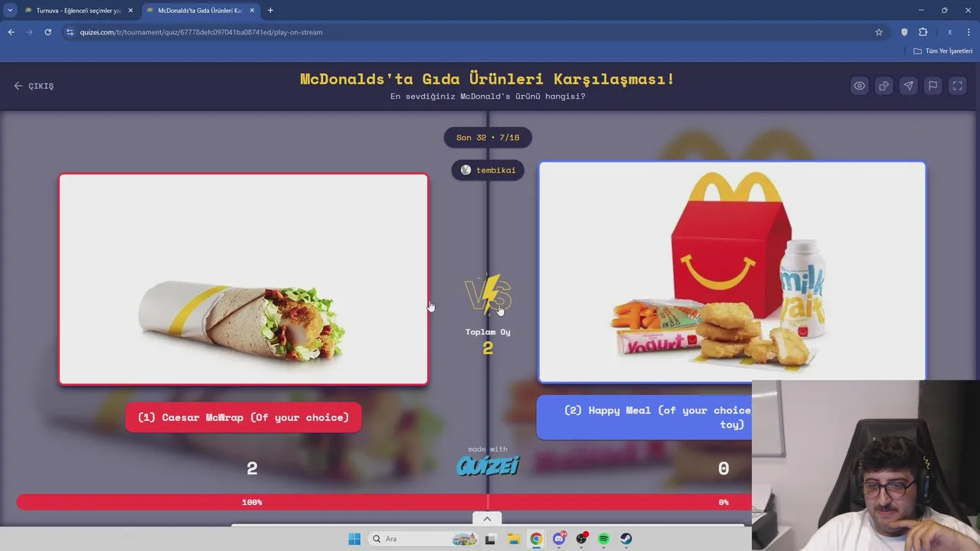Open Spotify from the taskbar
Viewport: 980px width, 551px height.
tap(603, 539)
